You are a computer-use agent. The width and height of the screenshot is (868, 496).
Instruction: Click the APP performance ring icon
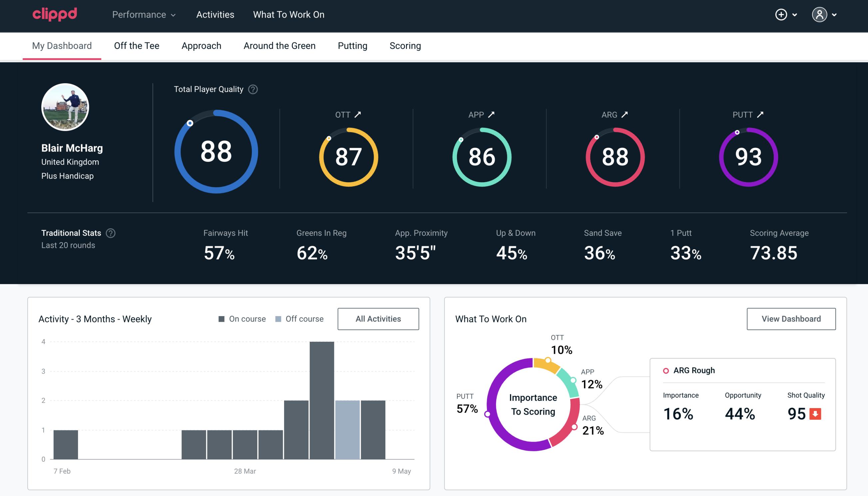click(x=481, y=156)
